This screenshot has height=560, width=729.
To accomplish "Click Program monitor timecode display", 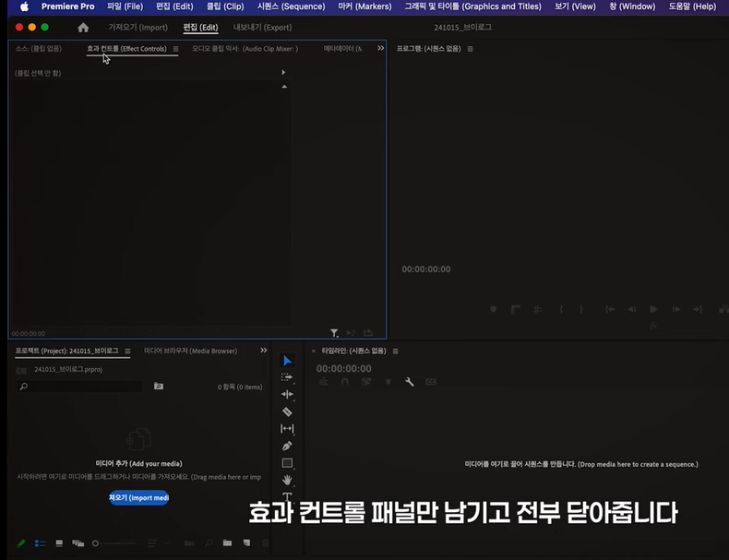I will click(426, 269).
